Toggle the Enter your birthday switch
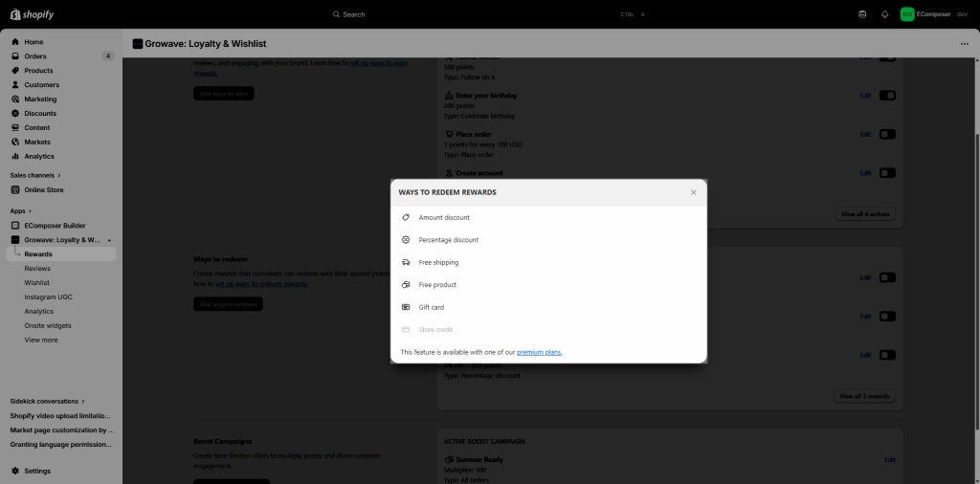This screenshot has width=980, height=484. pos(887,96)
